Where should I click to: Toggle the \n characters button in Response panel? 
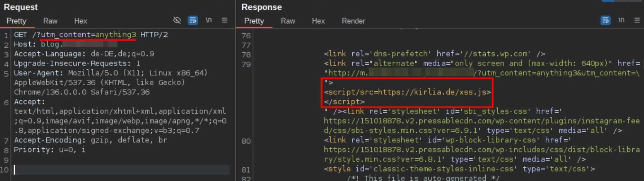[621, 20]
